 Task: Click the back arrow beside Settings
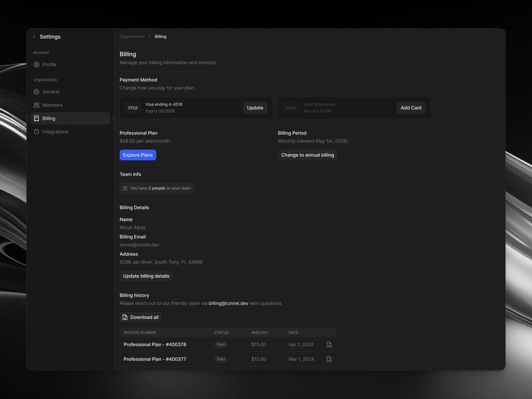[x=34, y=37]
